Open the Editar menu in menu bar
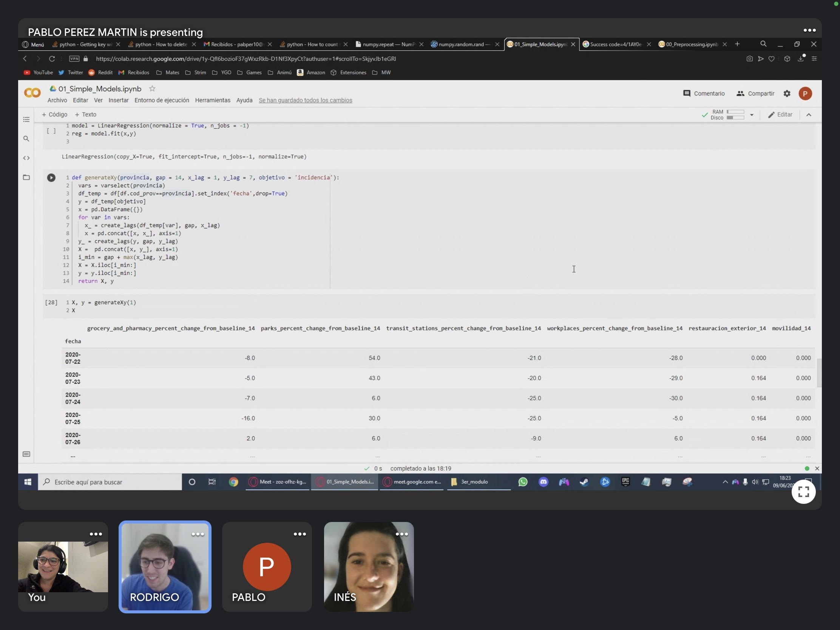 [80, 100]
